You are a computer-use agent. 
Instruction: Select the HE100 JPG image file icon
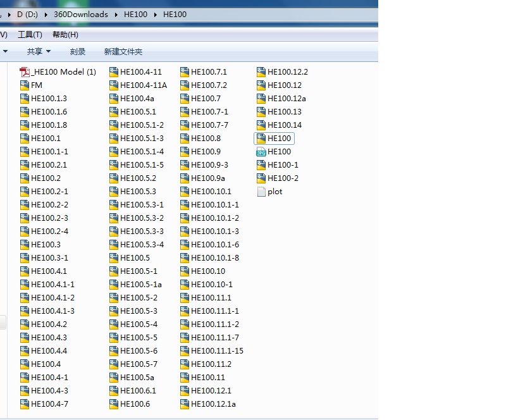click(261, 152)
